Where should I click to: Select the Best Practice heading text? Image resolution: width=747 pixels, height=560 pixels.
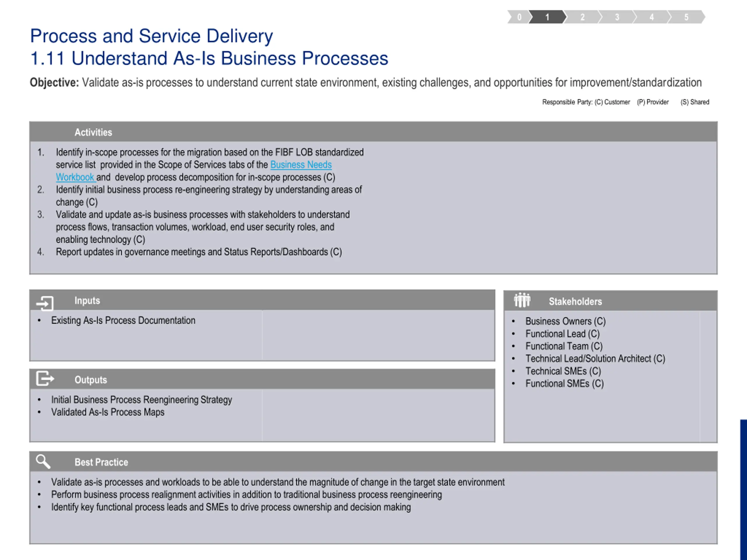[x=101, y=462]
